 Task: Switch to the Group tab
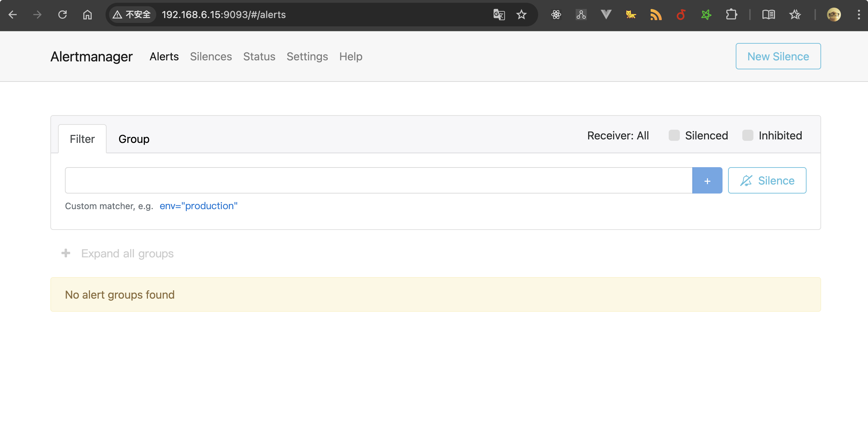[x=134, y=139]
